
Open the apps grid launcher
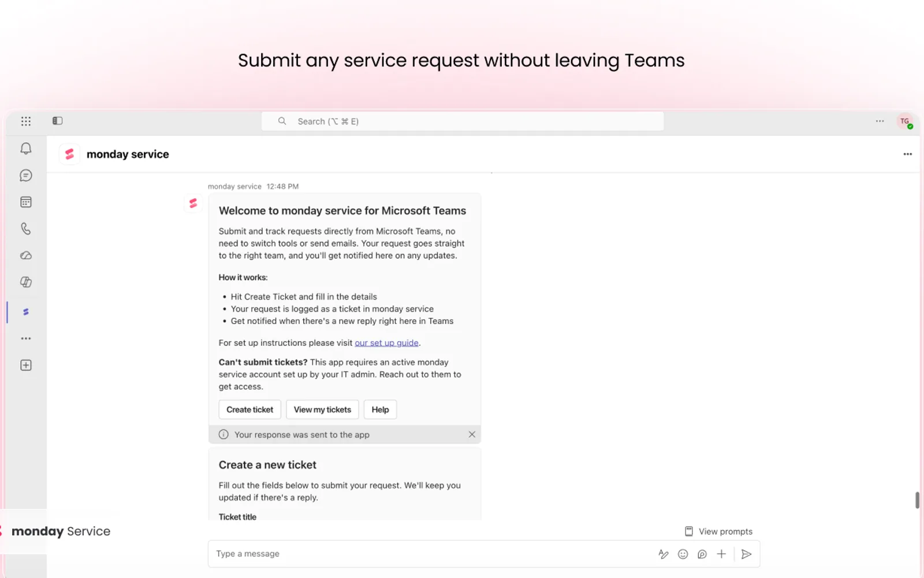(x=26, y=121)
